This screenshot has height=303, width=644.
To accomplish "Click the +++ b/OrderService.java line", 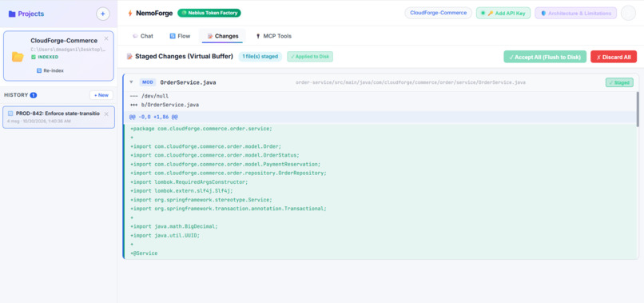I will pos(164,105).
